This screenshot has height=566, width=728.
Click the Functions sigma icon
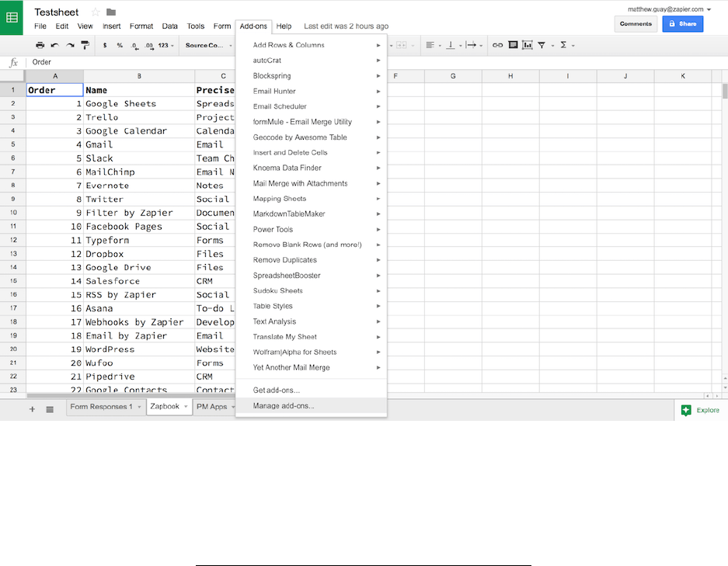[563, 45]
